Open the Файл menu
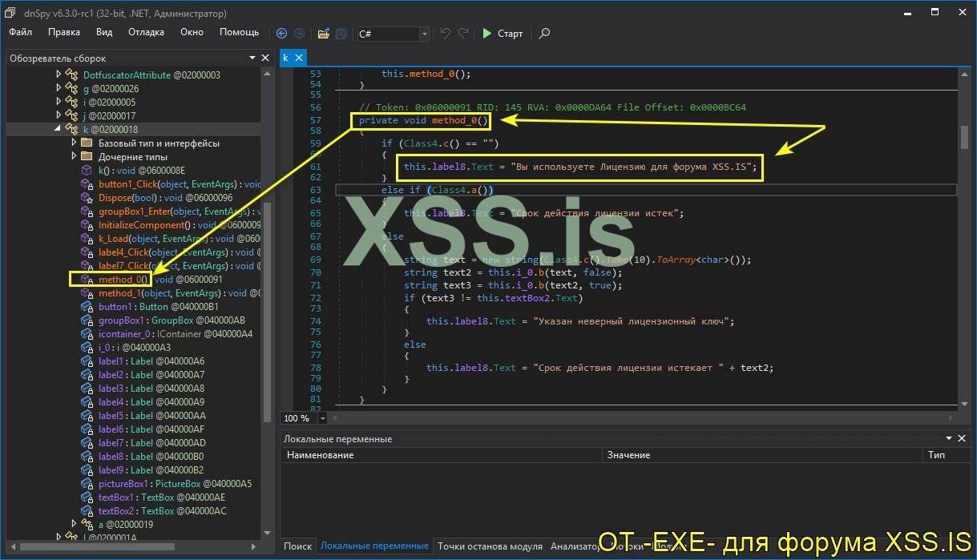 [x=21, y=32]
